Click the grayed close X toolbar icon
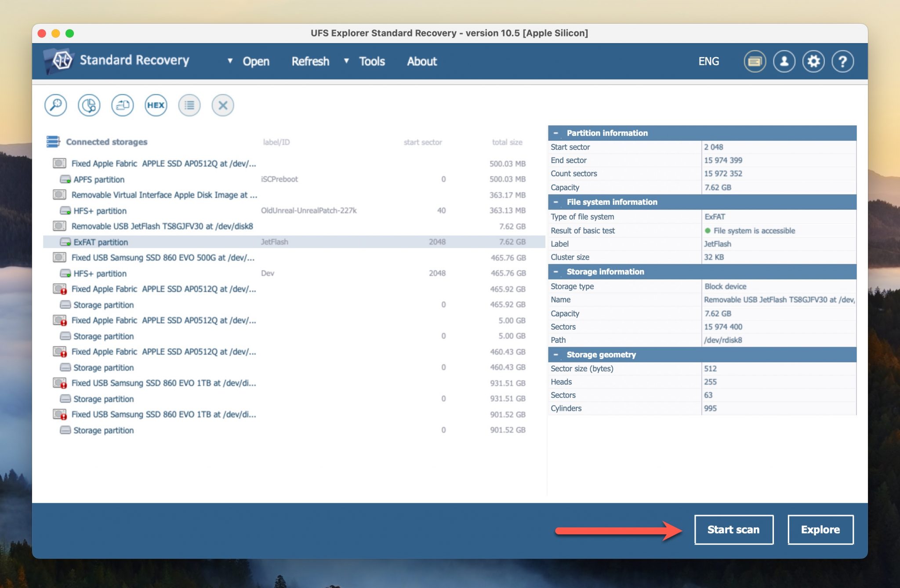 [x=222, y=105]
